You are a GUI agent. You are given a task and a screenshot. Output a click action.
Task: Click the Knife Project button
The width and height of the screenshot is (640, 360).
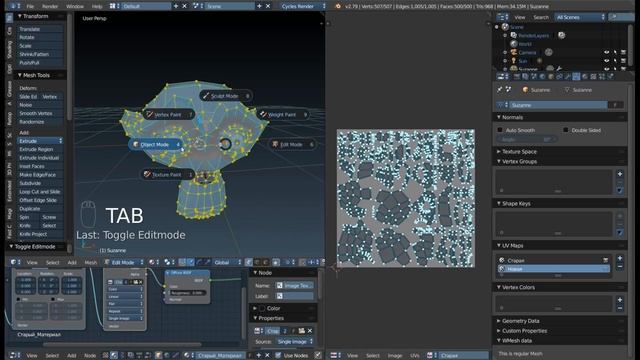(40, 234)
